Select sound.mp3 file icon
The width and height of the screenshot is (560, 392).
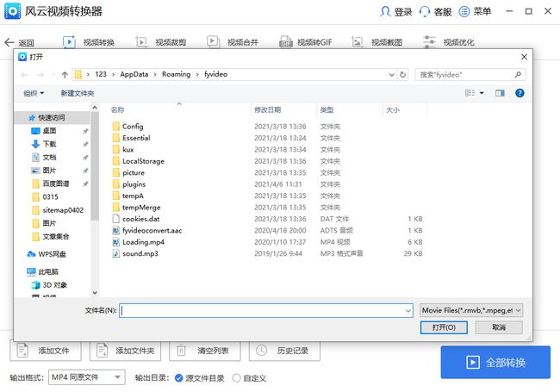point(115,253)
